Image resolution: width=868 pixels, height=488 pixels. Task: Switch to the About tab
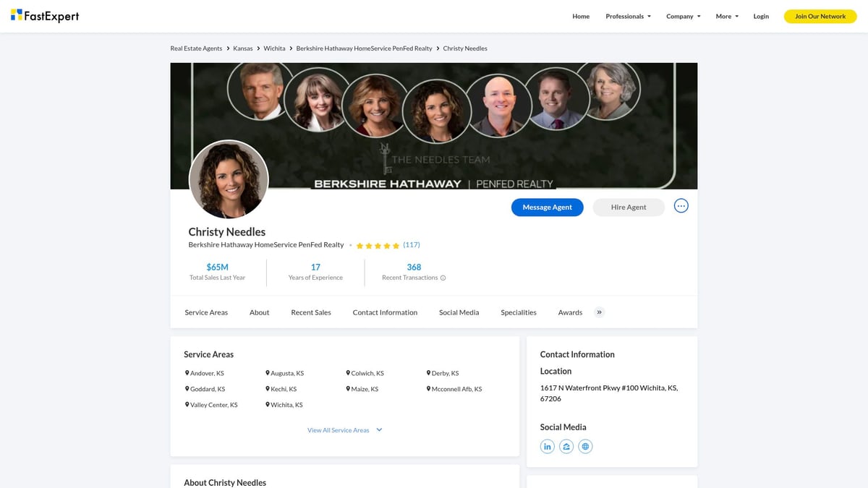(259, 312)
